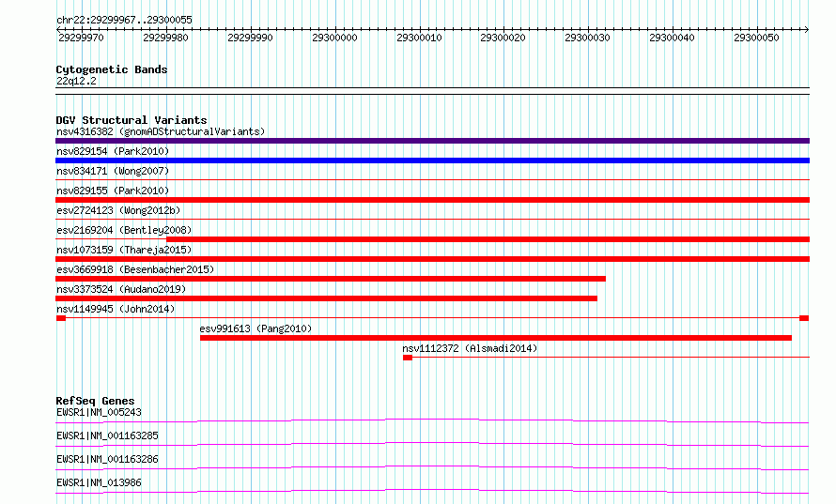Select the red nsv3373524 variant bar
The height and width of the screenshot is (504, 836).
[x=326, y=298]
